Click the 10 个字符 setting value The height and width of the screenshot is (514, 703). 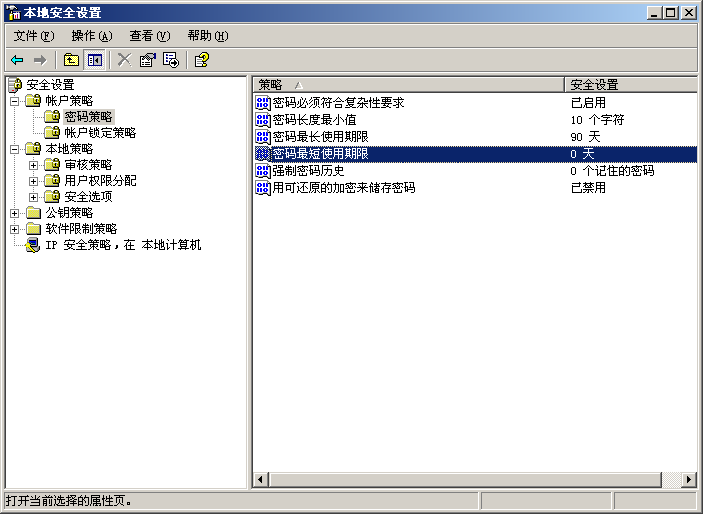tap(597, 120)
